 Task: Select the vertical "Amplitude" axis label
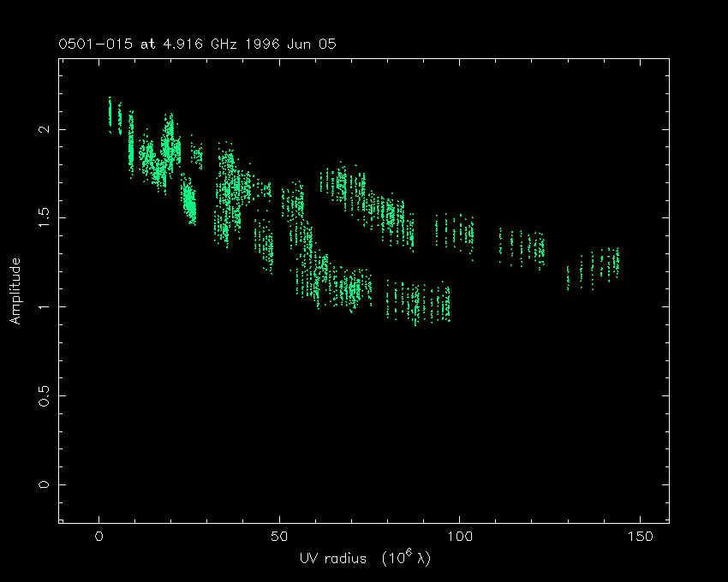[15, 292]
